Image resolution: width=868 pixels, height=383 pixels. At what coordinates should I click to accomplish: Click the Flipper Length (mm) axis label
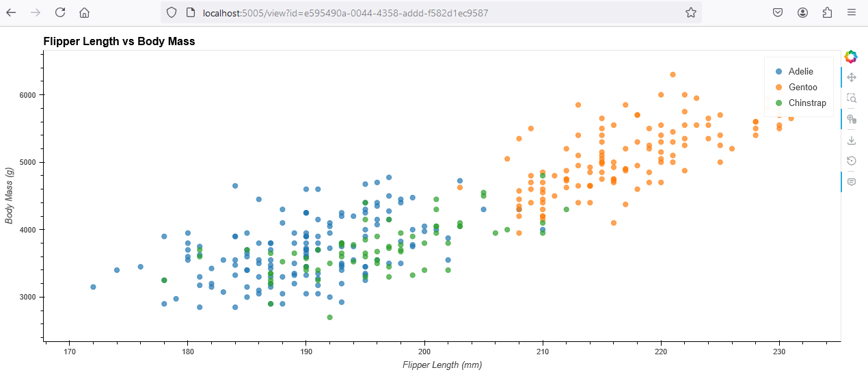442,365
